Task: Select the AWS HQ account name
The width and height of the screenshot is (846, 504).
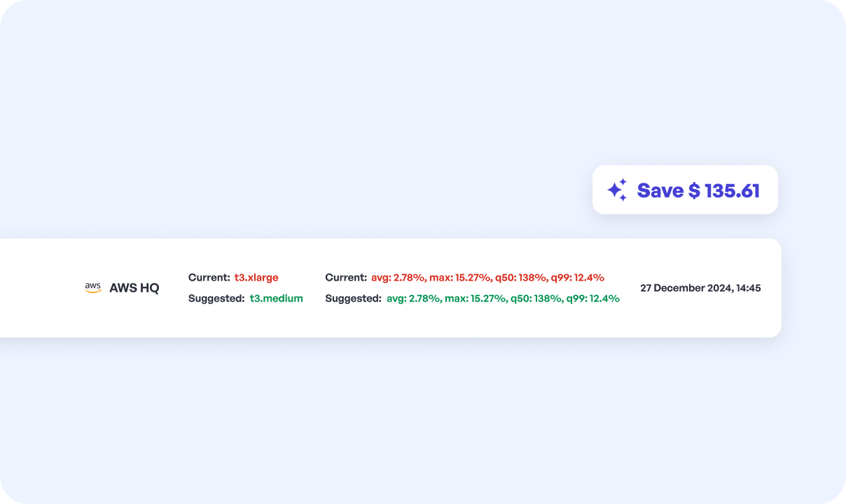Action: (x=134, y=288)
